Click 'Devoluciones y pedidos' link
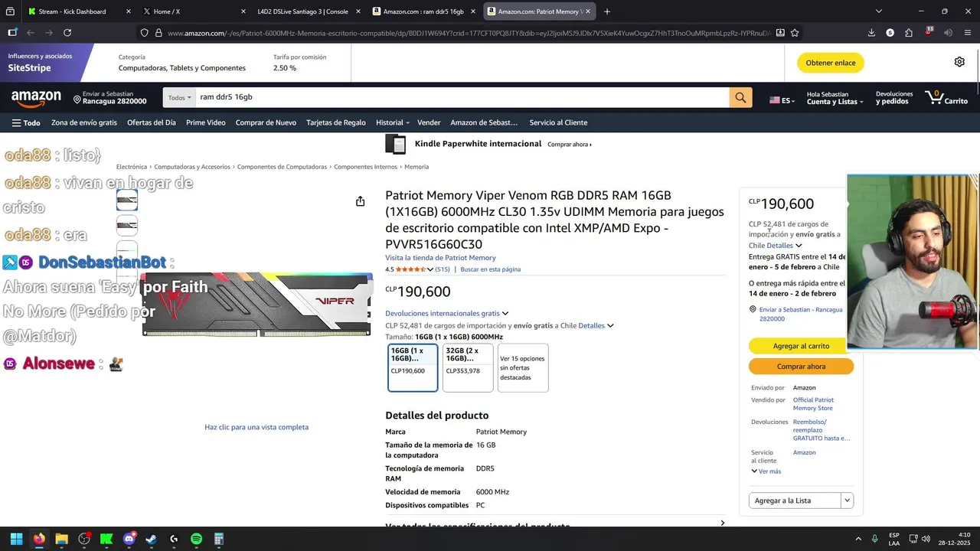 894,98
